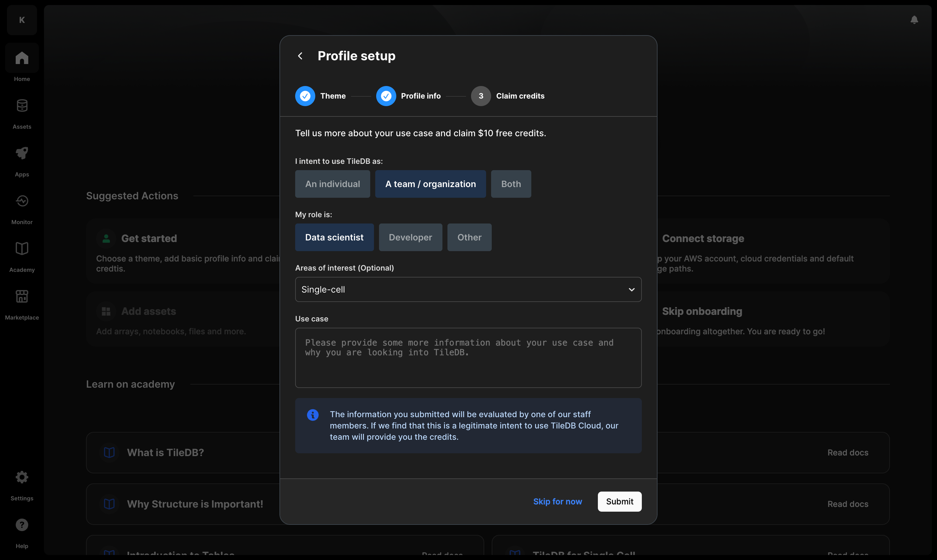Screen dimensions: 937x560
Task: Open Assets in the sidebar
Action: point(22,106)
